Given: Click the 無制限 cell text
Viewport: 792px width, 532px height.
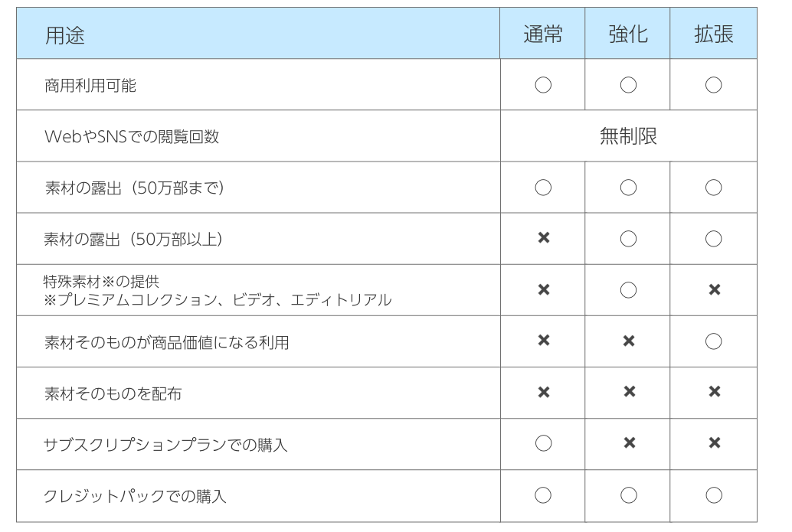Looking at the screenshot, I should pos(628,136).
